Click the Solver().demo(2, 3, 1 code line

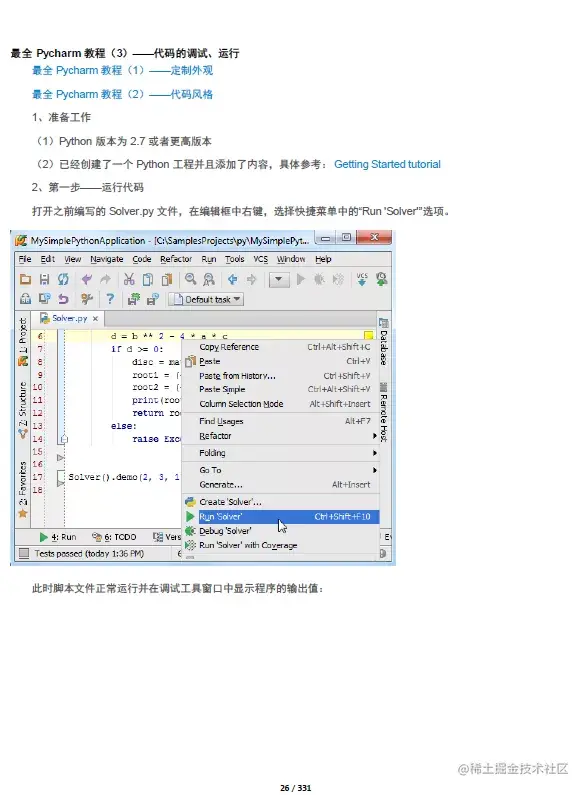124,477
